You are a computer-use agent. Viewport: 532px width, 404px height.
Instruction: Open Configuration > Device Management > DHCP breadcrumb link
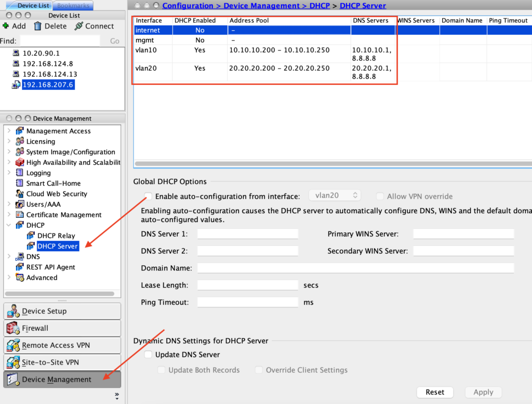pos(246,6)
